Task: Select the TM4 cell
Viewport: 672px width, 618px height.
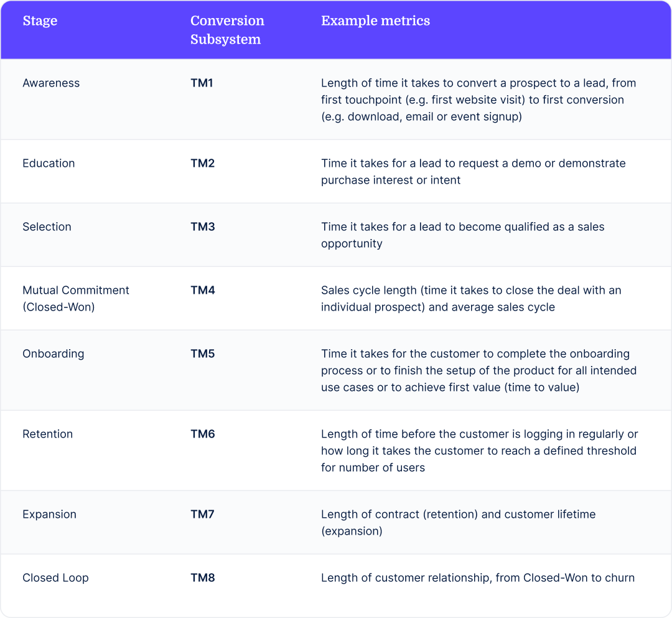Action: (x=203, y=290)
